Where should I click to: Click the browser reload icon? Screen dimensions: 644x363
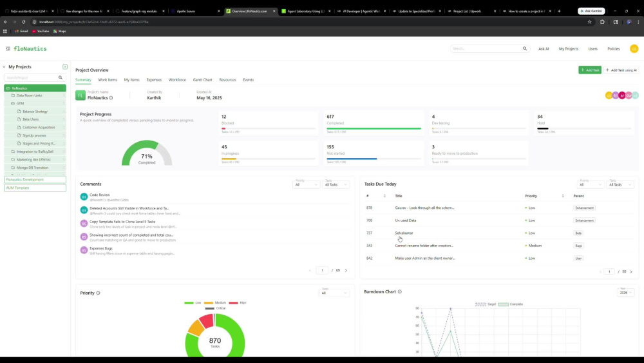pyautogui.click(x=23, y=22)
